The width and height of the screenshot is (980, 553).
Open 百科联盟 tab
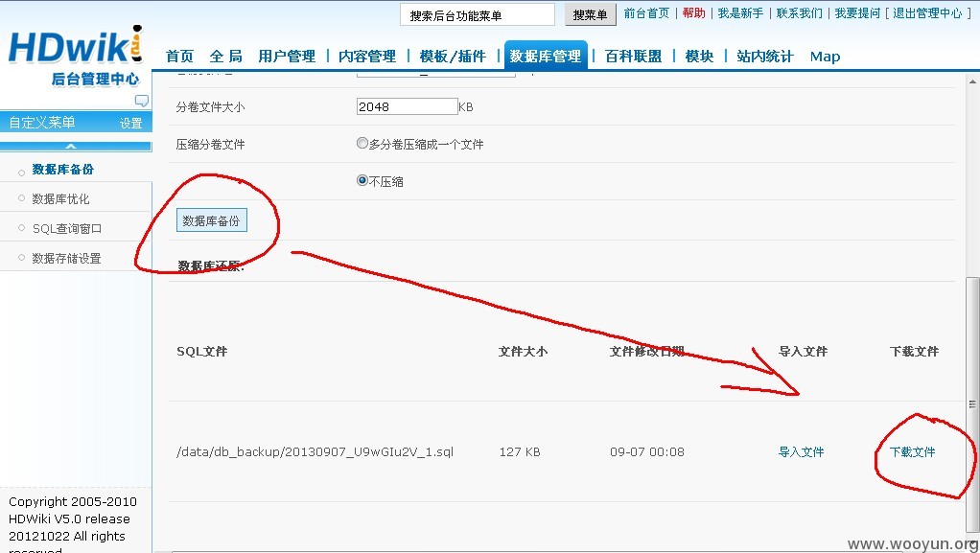(633, 57)
